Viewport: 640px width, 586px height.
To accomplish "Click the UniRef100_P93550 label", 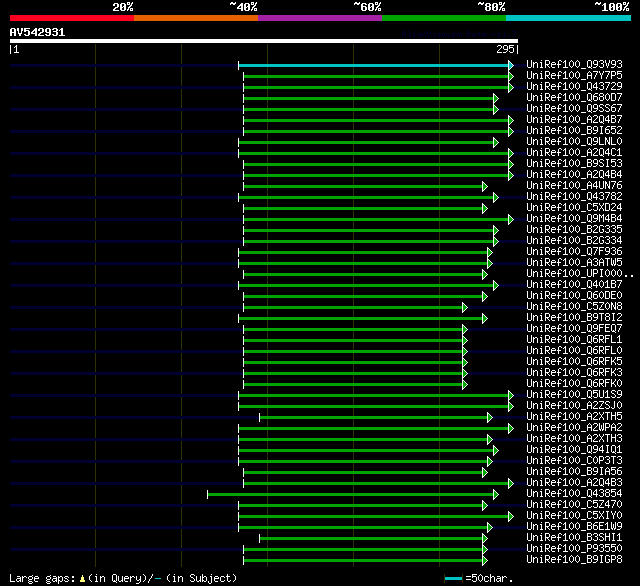I will 574,549.
